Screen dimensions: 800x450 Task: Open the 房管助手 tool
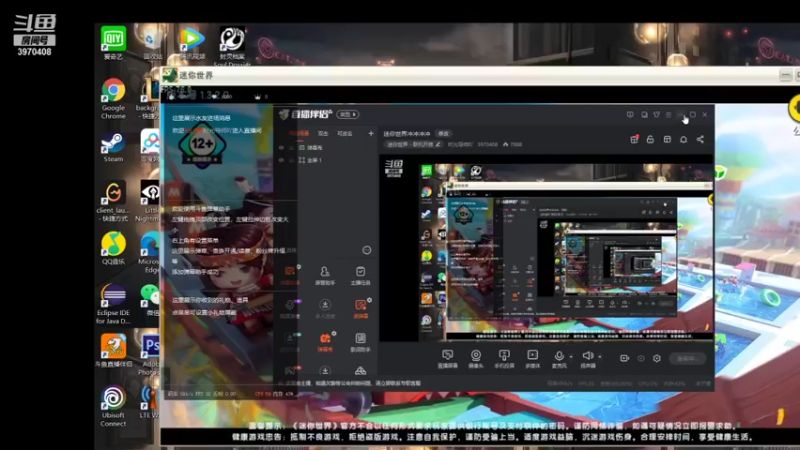[324, 276]
